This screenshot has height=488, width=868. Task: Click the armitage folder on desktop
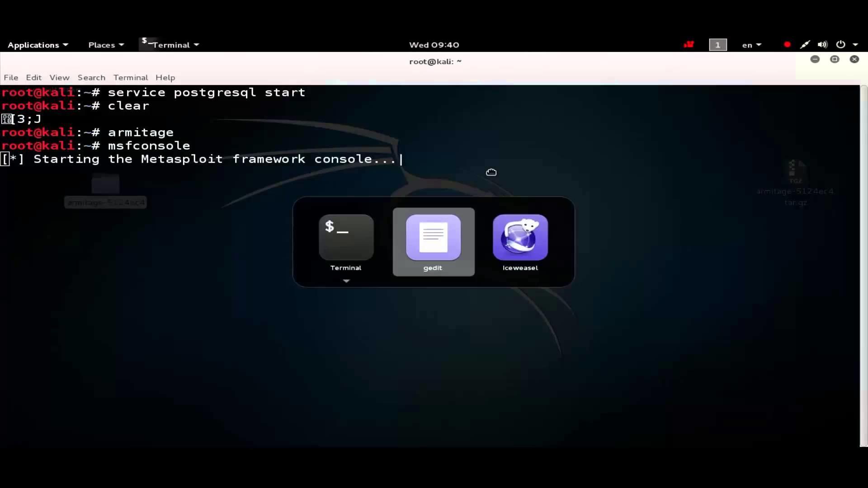point(105,192)
